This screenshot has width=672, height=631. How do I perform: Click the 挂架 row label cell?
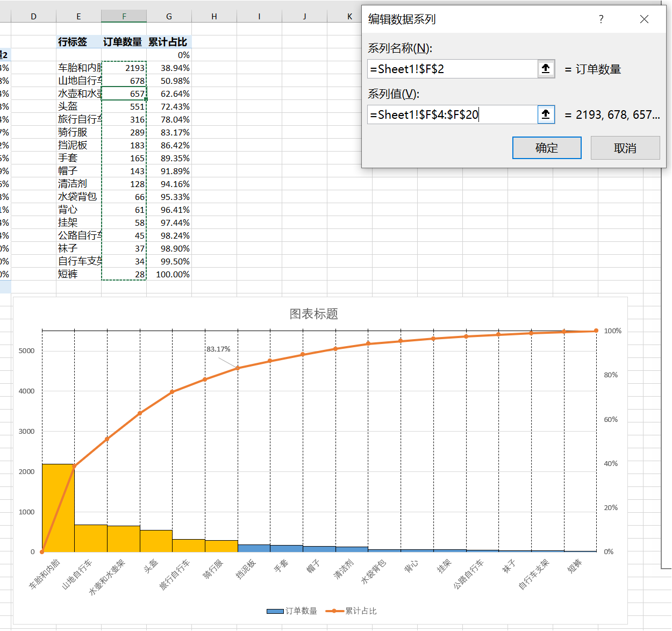pyautogui.click(x=78, y=223)
